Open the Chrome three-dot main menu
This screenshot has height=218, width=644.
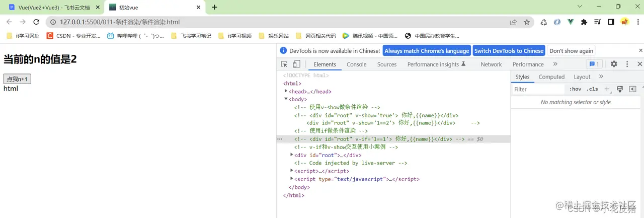click(x=637, y=22)
